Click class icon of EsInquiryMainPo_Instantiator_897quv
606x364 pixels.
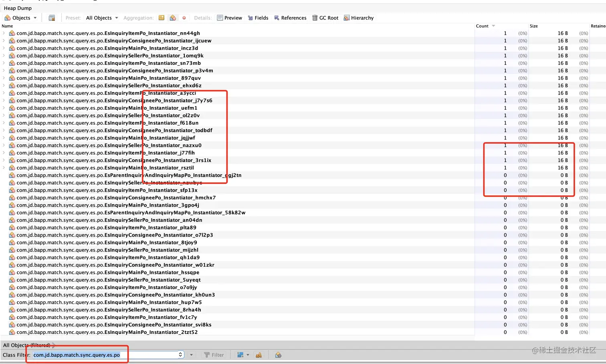click(x=12, y=78)
